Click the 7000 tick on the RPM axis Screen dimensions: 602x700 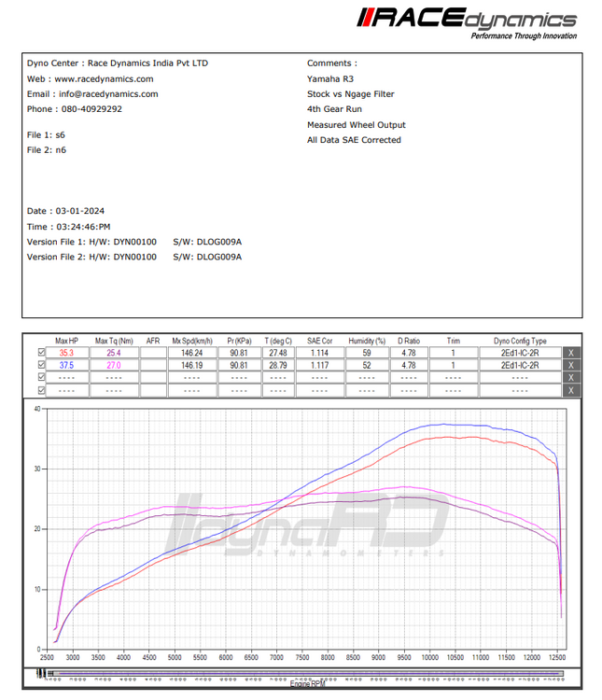(277, 658)
